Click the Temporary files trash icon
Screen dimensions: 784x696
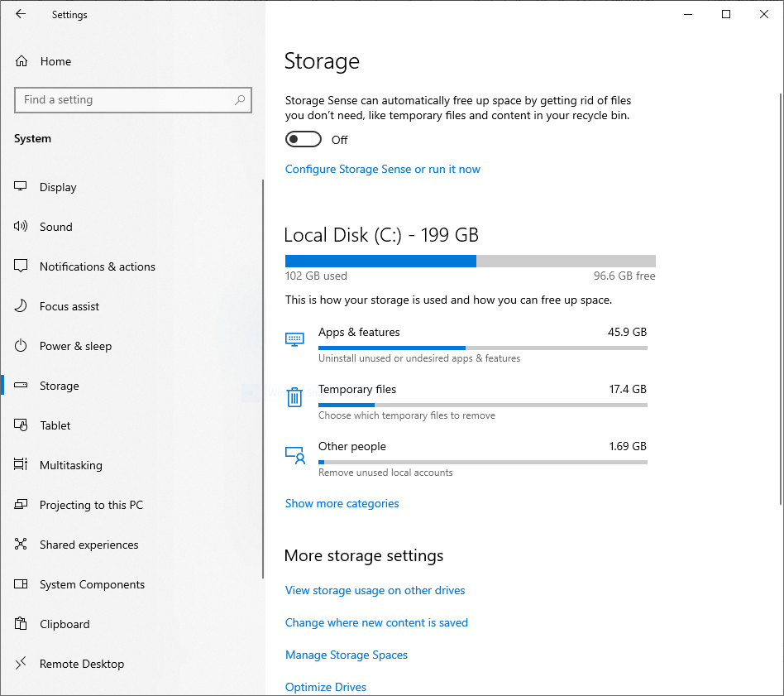coord(294,397)
